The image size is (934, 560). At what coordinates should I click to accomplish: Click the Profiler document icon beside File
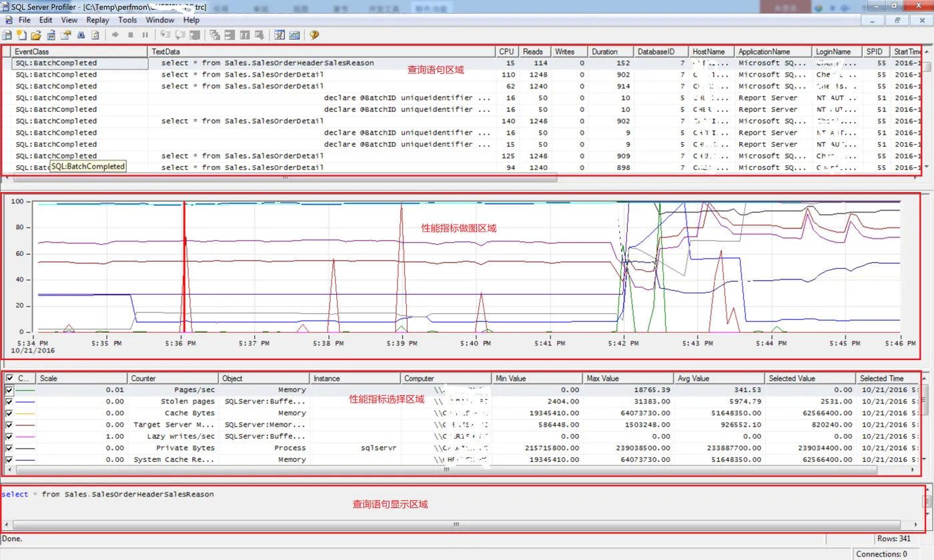click(x=9, y=20)
